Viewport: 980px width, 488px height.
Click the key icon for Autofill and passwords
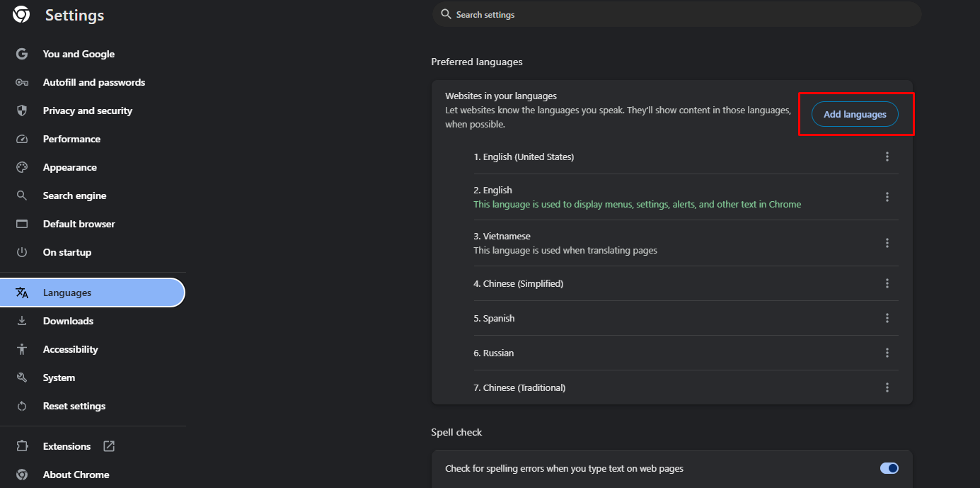click(x=22, y=82)
